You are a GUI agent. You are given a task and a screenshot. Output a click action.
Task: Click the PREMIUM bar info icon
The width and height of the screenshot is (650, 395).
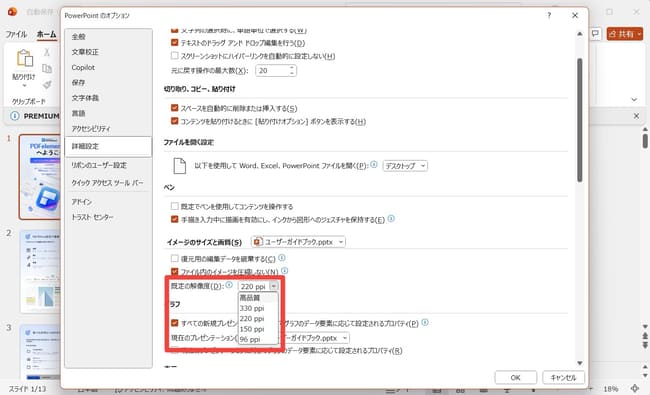click(x=15, y=116)
